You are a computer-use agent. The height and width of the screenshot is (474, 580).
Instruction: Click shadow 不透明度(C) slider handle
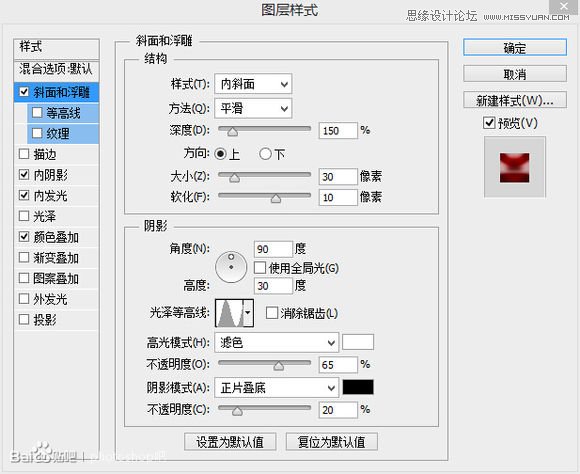click(237, 411)
